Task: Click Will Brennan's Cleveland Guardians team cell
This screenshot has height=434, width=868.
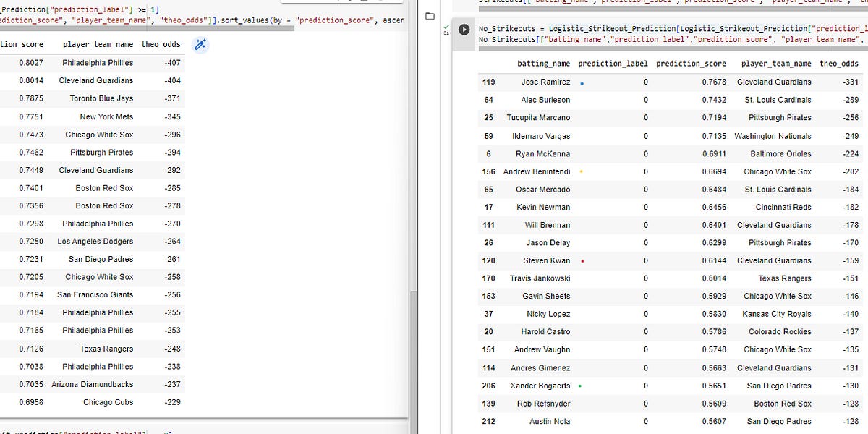Action: pyautogui.click(x=775, y=225)
